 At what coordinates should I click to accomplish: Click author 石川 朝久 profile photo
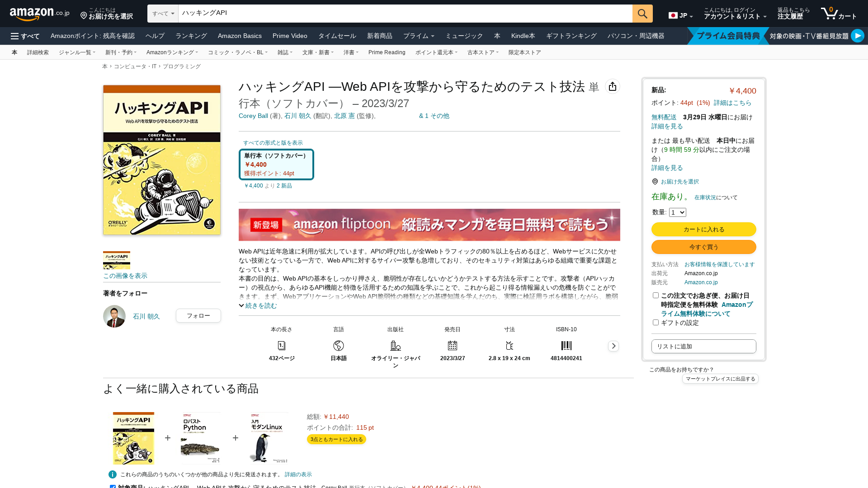[114, 316]
